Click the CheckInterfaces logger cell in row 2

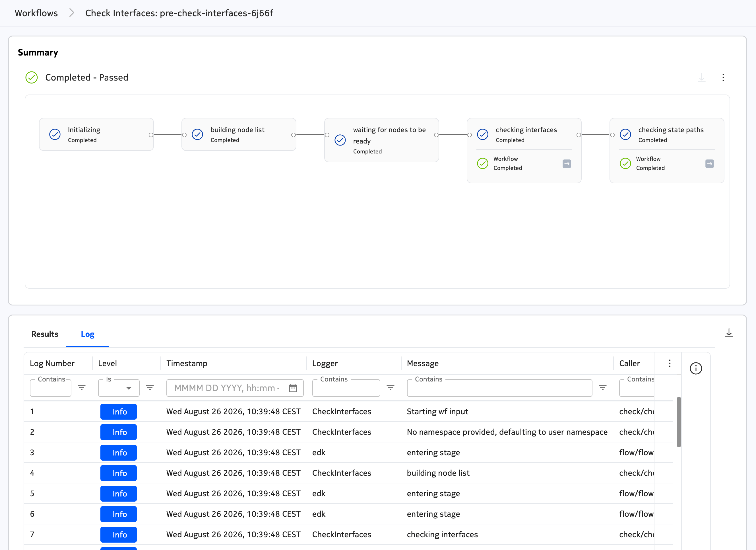point(341,432)
